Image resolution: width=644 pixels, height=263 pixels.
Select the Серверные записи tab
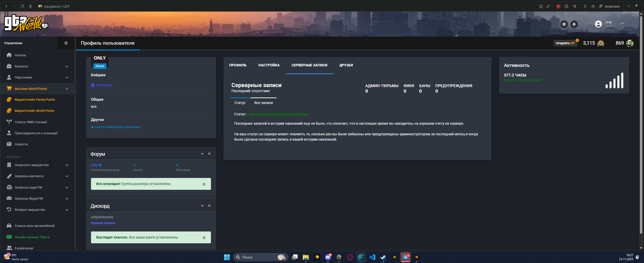tap(309, 65)
